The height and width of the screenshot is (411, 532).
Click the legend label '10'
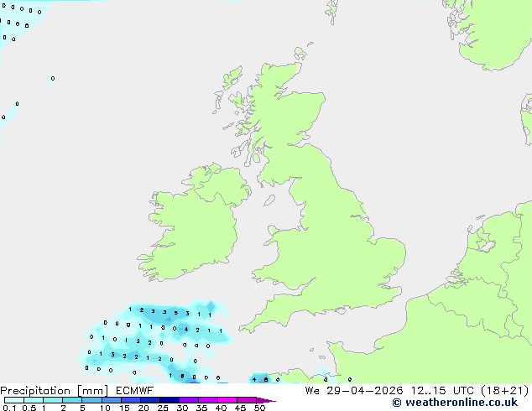pos(105,408)
